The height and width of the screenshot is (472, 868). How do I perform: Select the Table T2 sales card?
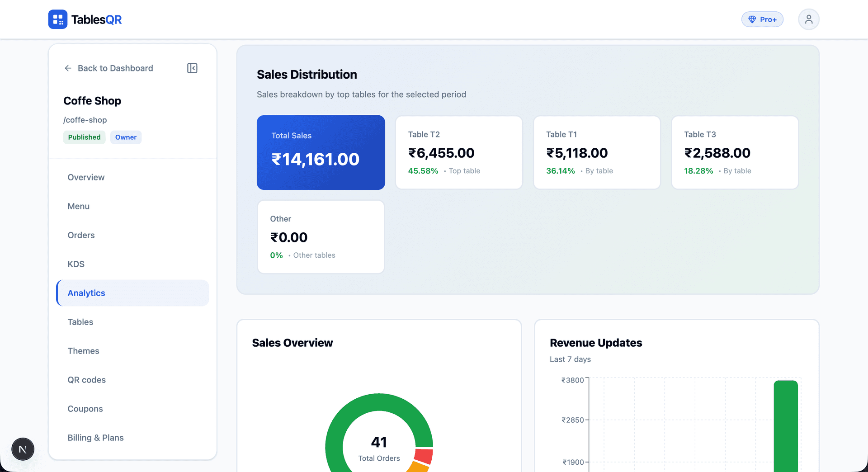point(459,152)
